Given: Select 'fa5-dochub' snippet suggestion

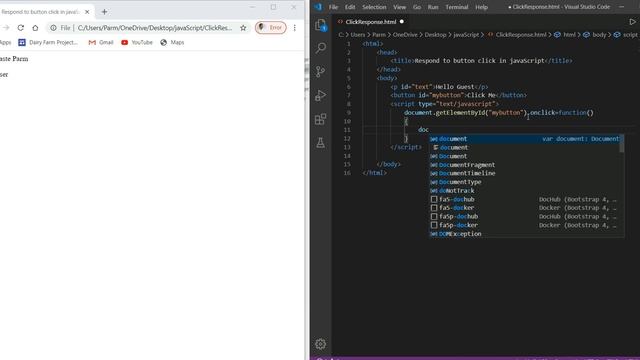Looking at the screenshot, I should pyautogui.click(x=525, y=199).
